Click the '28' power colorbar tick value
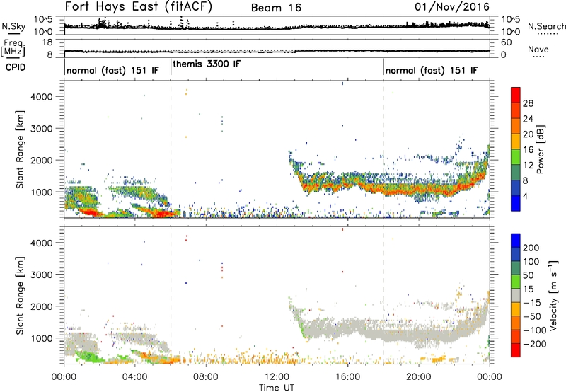This screenshot has width=566, height=392. tap(528, 103)
